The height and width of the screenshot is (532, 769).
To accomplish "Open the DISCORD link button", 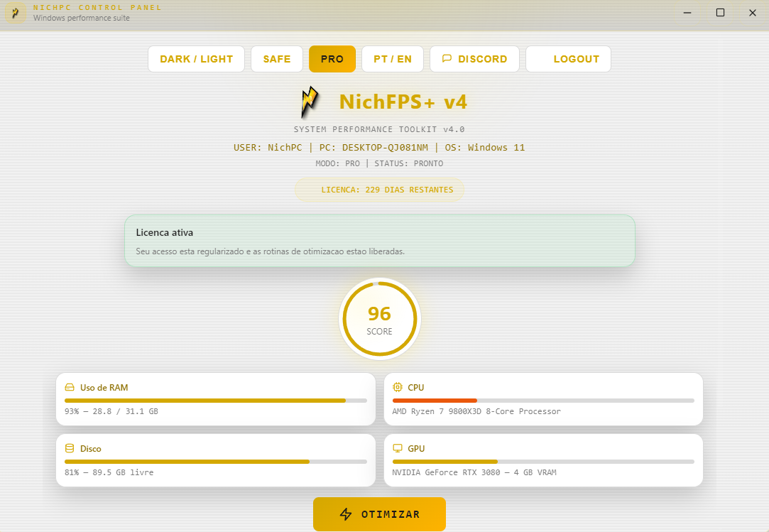I will 474,59.
